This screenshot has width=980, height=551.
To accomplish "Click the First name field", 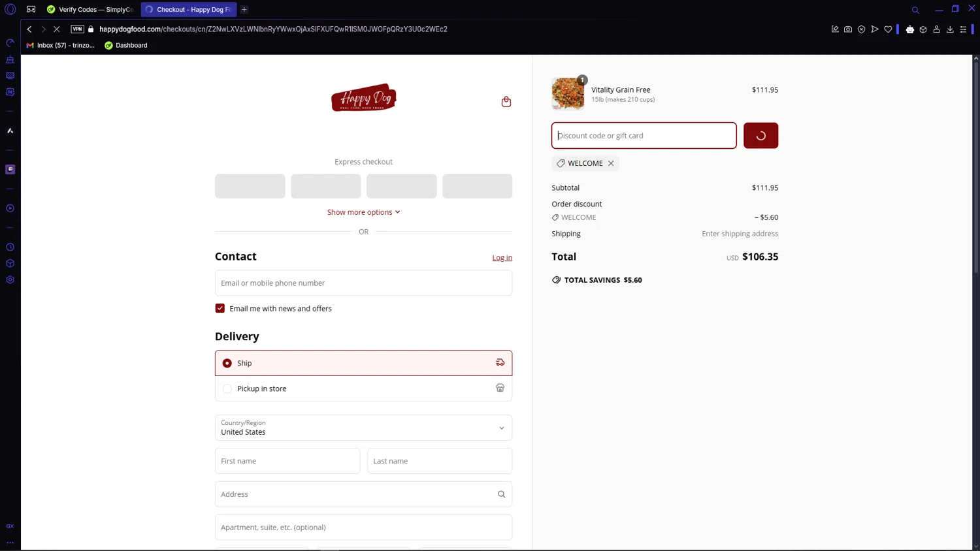I will (287, 461).
